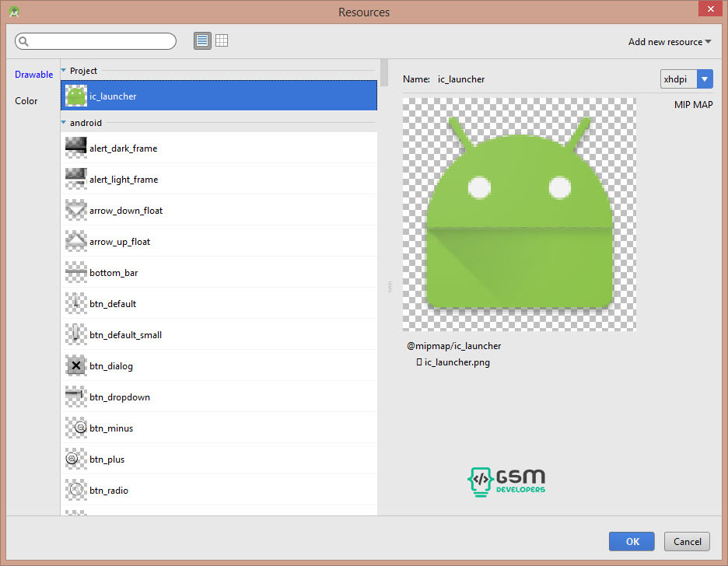Image resolution: width=728 pixels, height=566 pixels.
Task: Confirm selection with OK button
Action: tap(632, 541)
